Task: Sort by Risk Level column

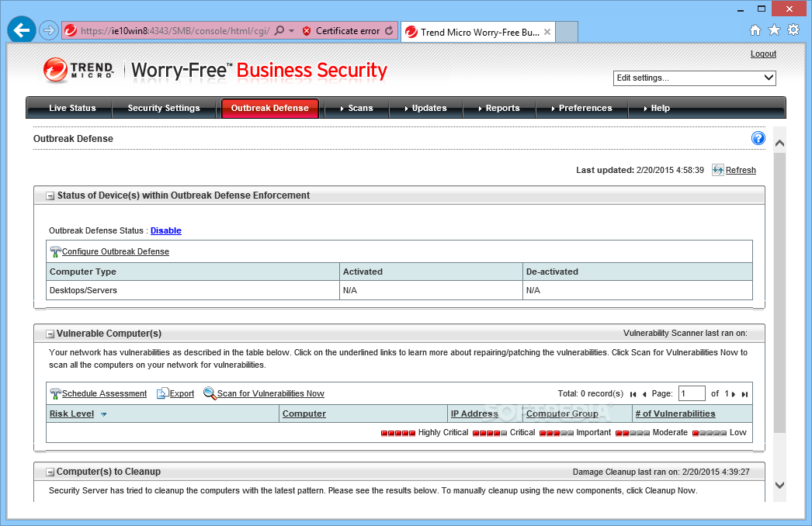Action: [71, 414]
